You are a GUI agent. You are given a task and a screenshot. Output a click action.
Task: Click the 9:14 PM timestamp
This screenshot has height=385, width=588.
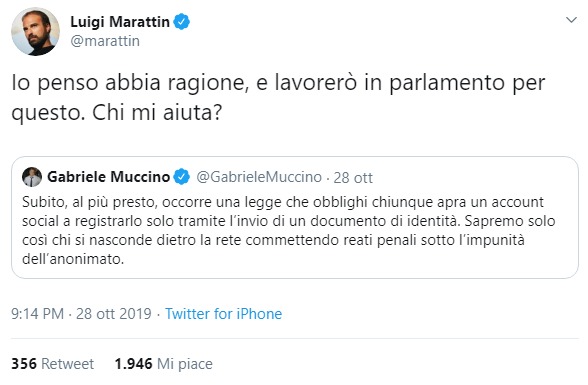pyautogui.click(x=38, y=314)
